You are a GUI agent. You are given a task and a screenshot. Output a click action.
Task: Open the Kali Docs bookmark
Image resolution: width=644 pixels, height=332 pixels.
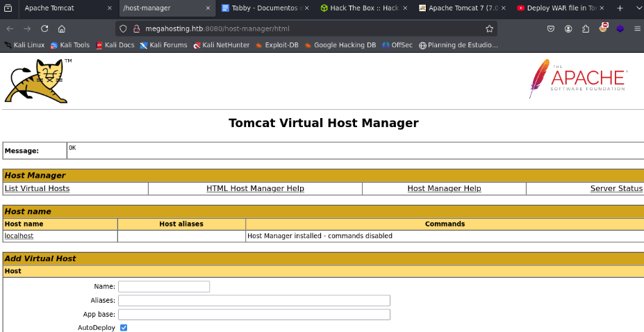[x=115, y=45]
